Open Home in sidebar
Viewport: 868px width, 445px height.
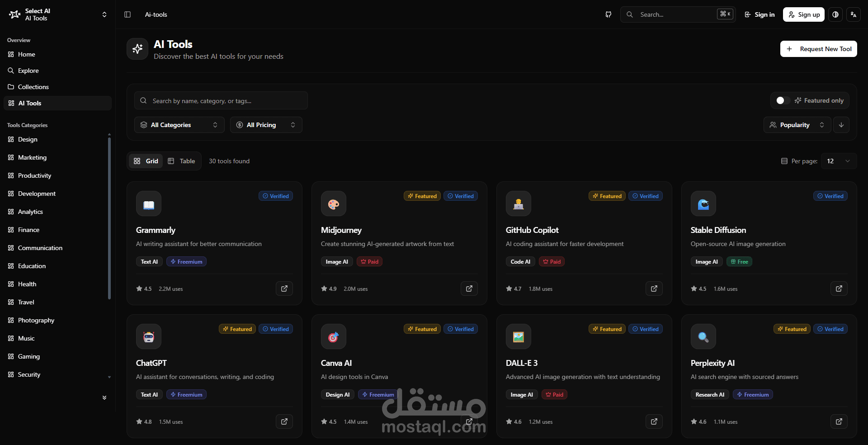point(57,54)
